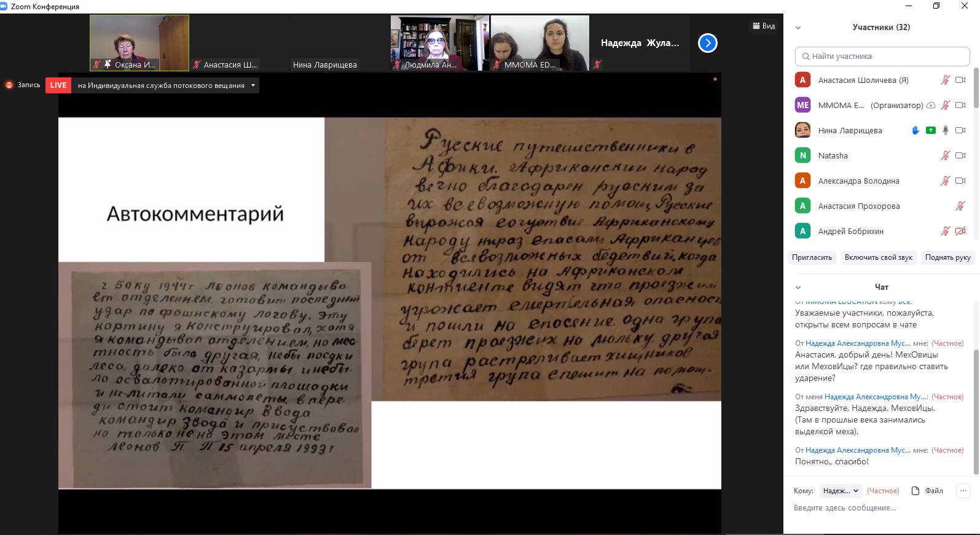Click the Файл attachment icon in chat
Screen dimensions: 980x535
(915, 491)
